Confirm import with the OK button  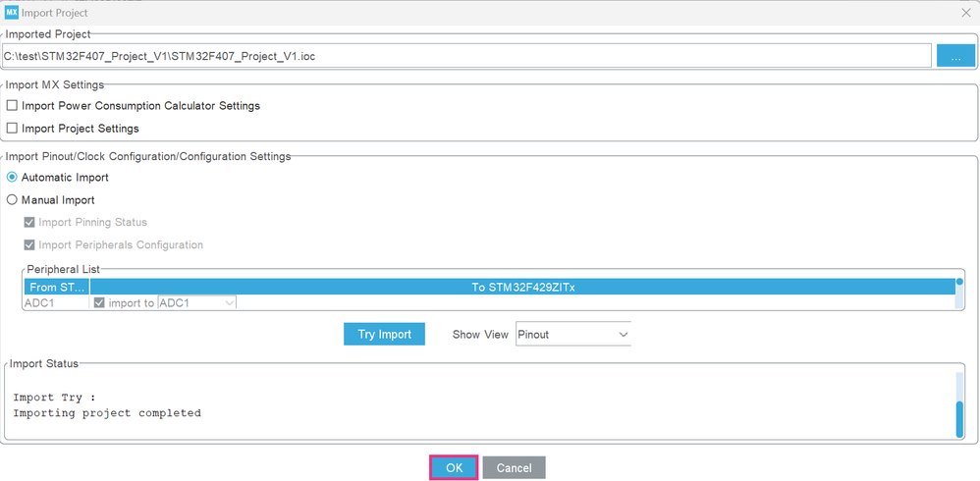(455, 468)
